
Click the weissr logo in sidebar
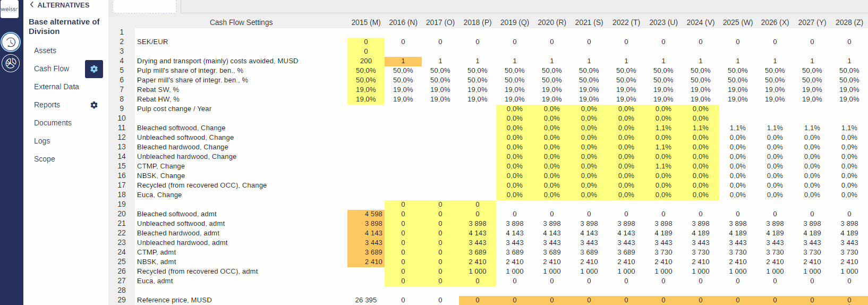pyautogui.click(x=10, y=9)
